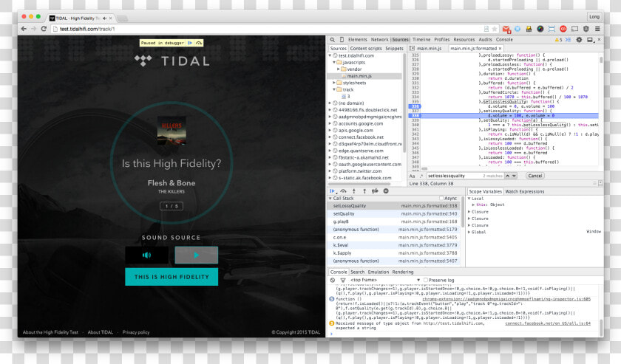Open DevTools settings gear
The width and height of the screenshot is (621, 364).
(579, 40)
